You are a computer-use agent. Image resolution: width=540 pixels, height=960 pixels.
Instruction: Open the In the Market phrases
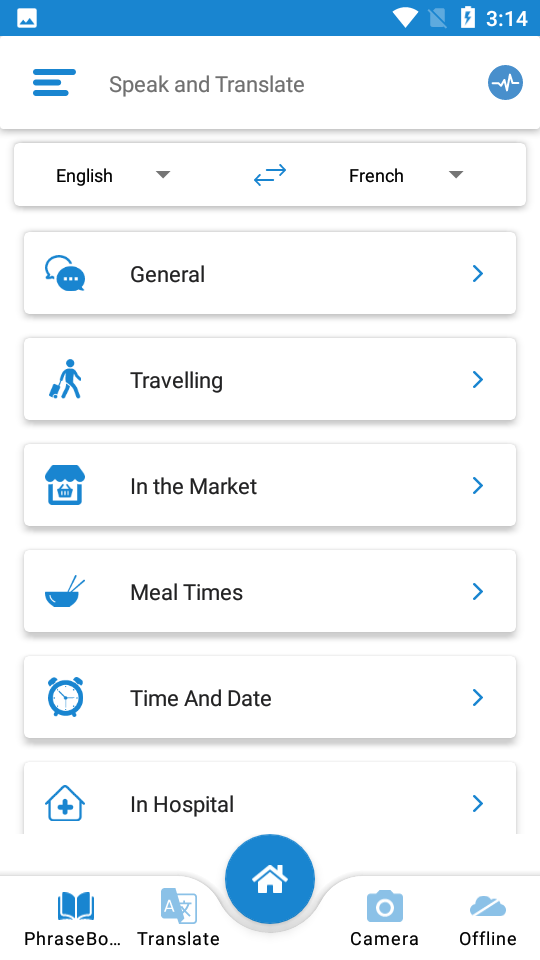(x=270, y=485)
